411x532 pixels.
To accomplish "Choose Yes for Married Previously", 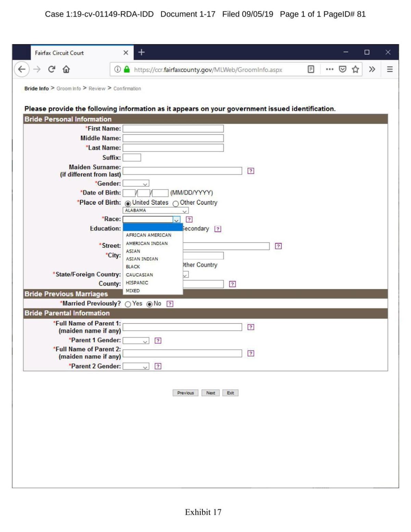I will [128, 304].
